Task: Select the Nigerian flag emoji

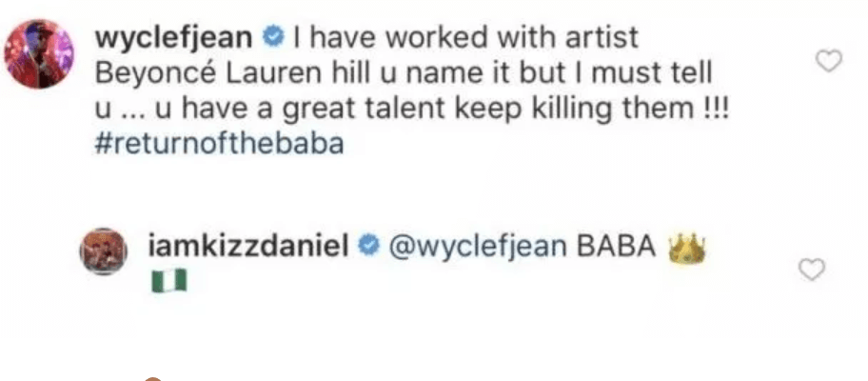Action: [168, 281]
